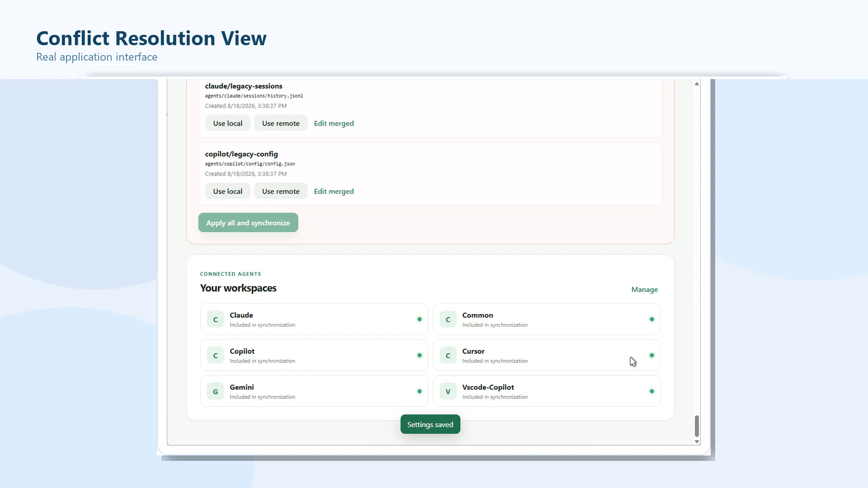The width and height of the screenshot is (868, 488).
Task: Click the Real application interface subtitle
Action: (97, 57)
